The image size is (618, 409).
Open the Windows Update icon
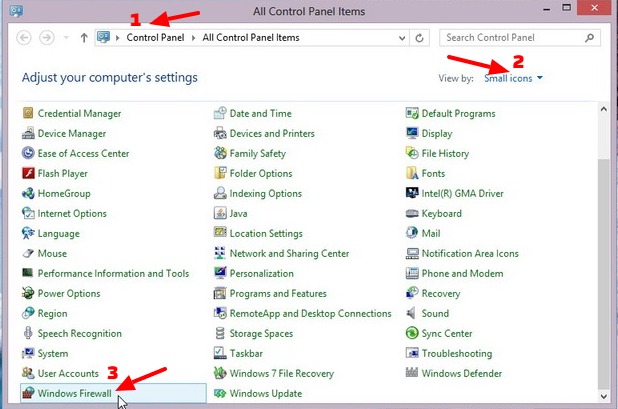[x=220, y=393]
